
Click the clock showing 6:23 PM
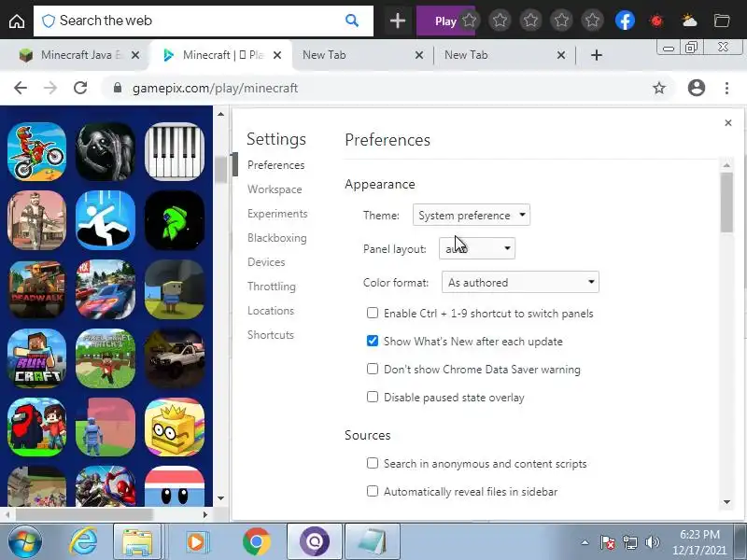(698, 534)
